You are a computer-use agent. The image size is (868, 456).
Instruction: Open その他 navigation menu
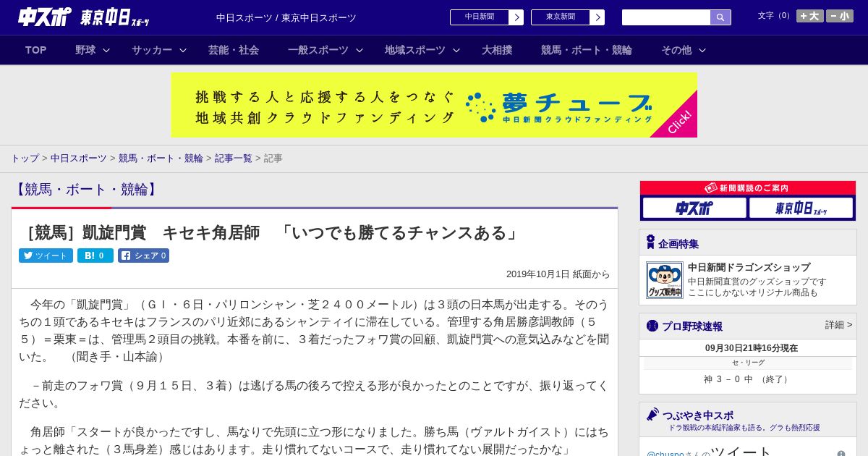coord(676,50)
